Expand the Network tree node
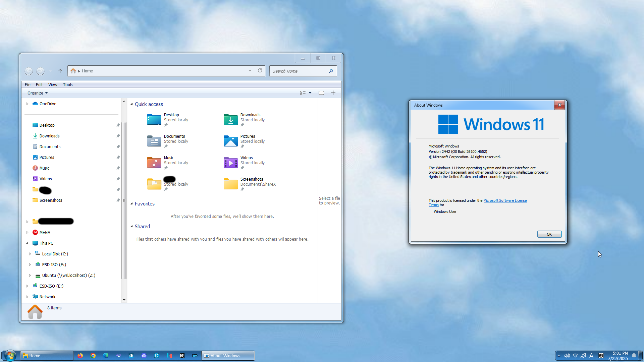Screen dimensions: 644x362 tap(28, 297)
